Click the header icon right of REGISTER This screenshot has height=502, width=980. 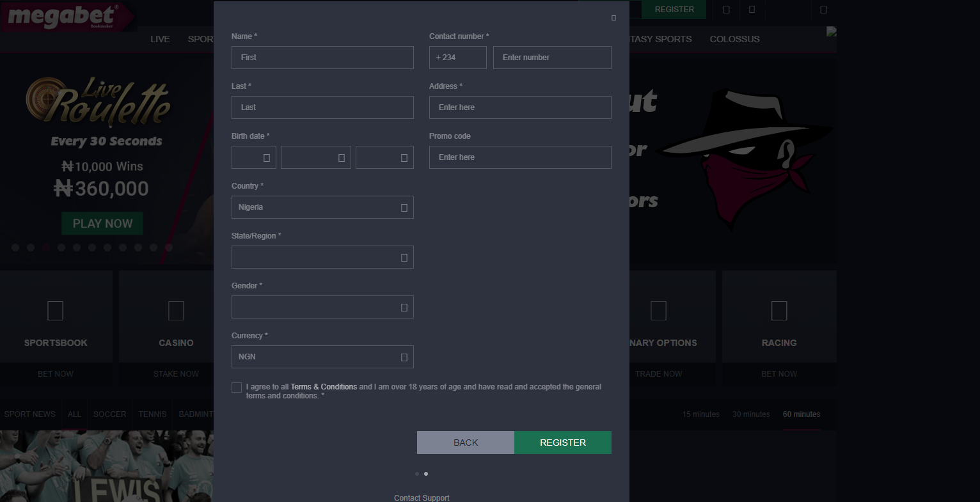(725, 10)
